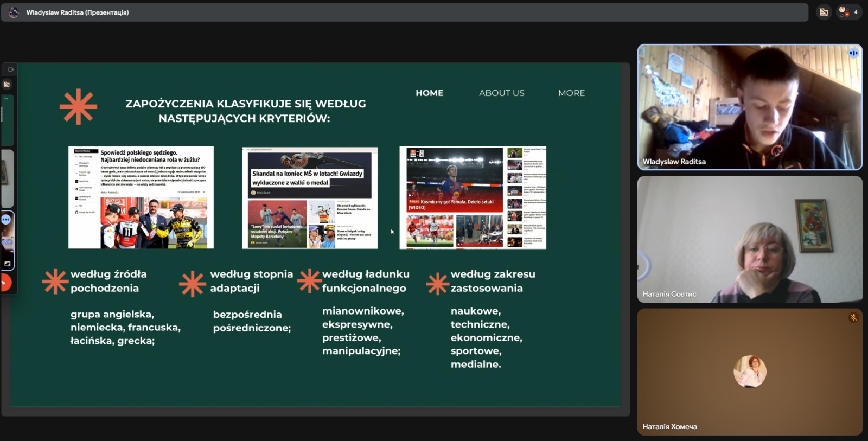868x441 pixels.
Task: Click the crossed-out icon in top bar
Action: 824,12
